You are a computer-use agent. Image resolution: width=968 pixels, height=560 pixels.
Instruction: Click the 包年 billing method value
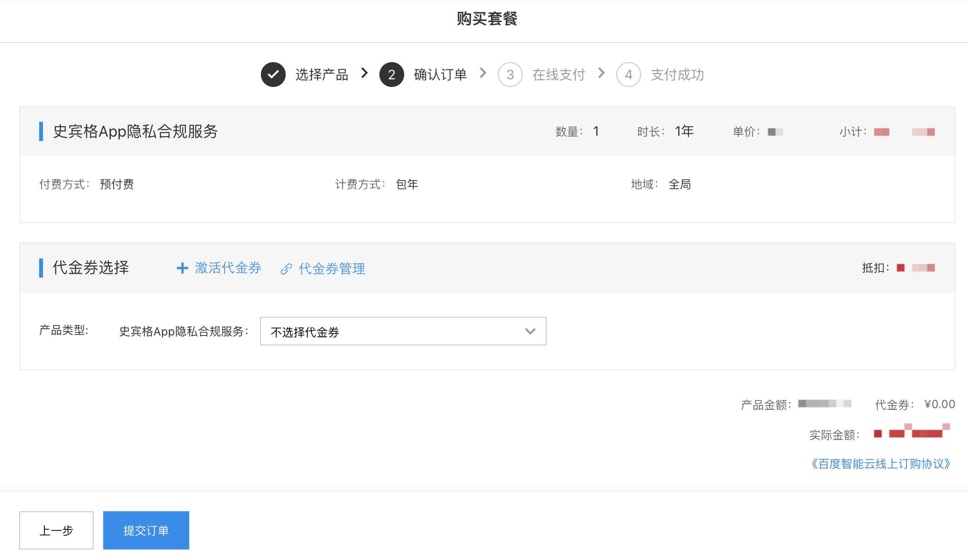pos(407,184)
